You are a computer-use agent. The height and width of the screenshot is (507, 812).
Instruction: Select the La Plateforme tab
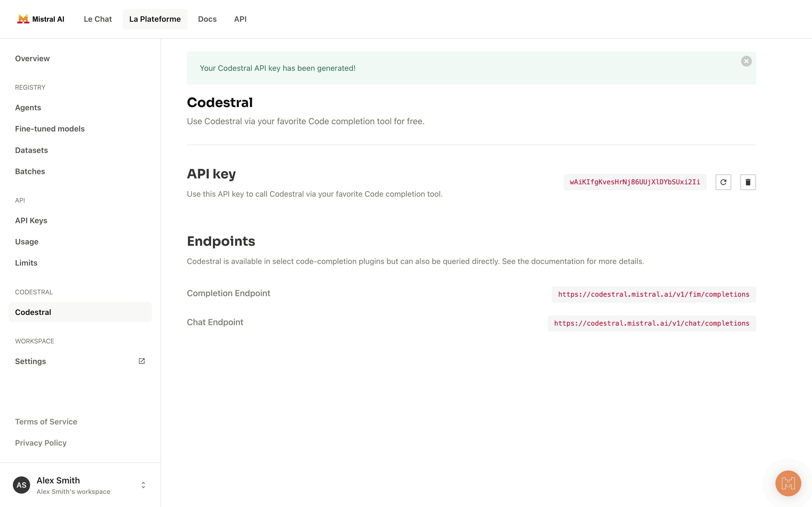155,19
